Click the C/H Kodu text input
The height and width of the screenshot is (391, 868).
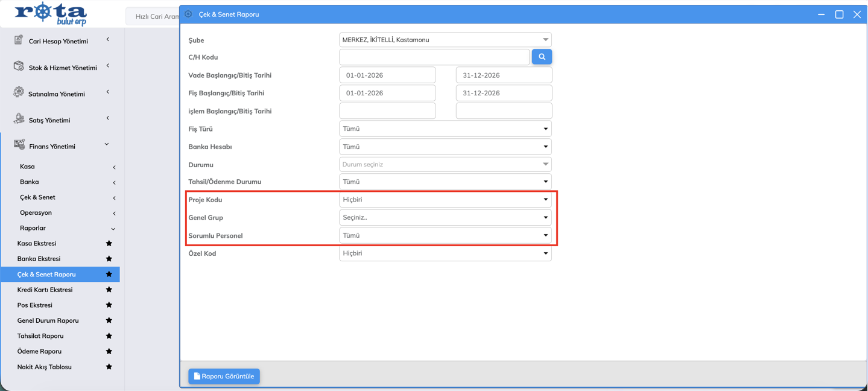(434, 57)
